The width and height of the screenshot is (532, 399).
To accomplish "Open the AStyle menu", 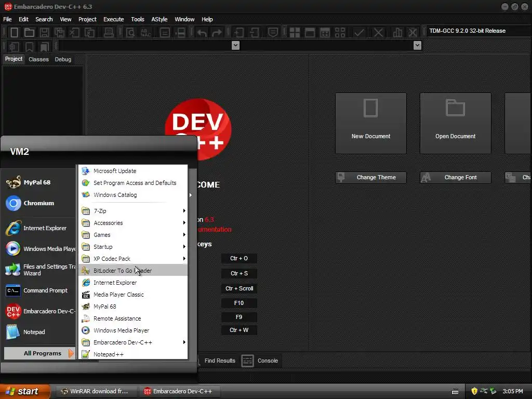I will tap(159, 19).
